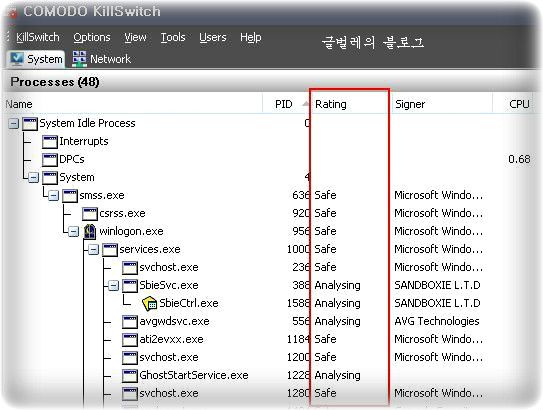
Task: Click PID 1588 of SbieCtrl.exe
Action: click(x=298, y=303)
